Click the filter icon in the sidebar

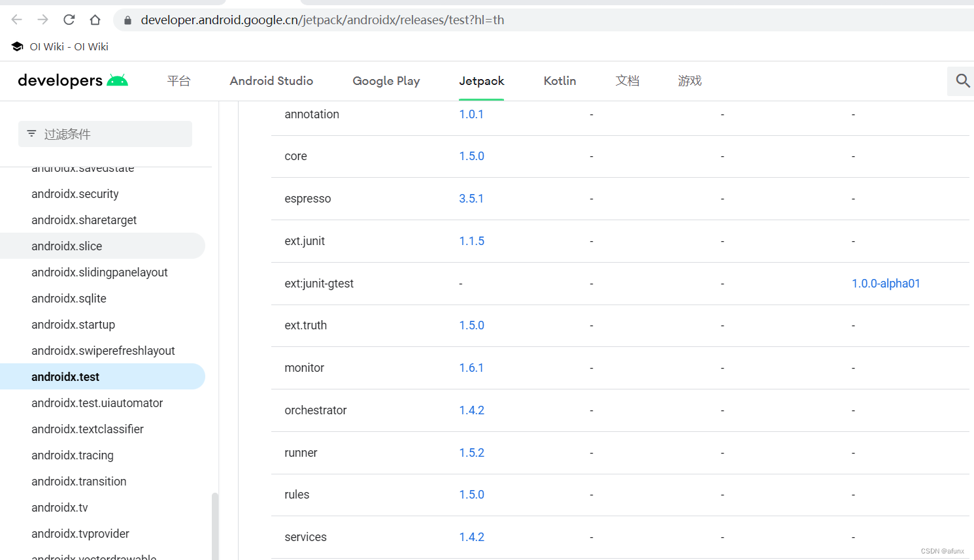pyautogui.click(x=31, y=134)
